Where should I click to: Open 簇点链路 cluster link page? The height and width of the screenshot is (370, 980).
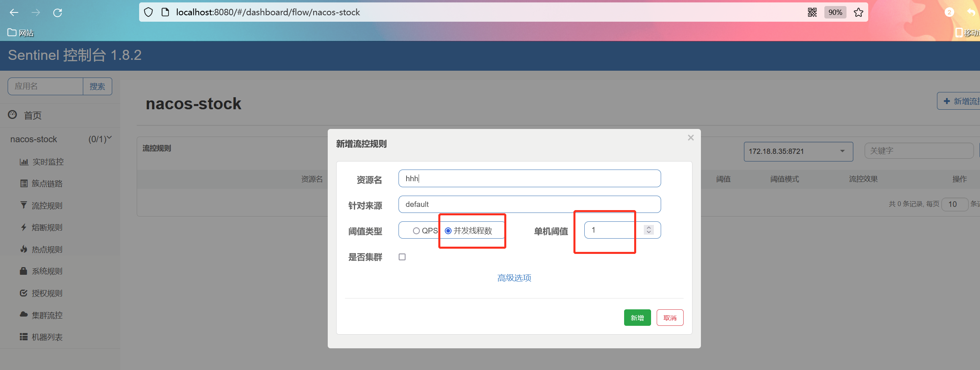(x=47, y=184)
